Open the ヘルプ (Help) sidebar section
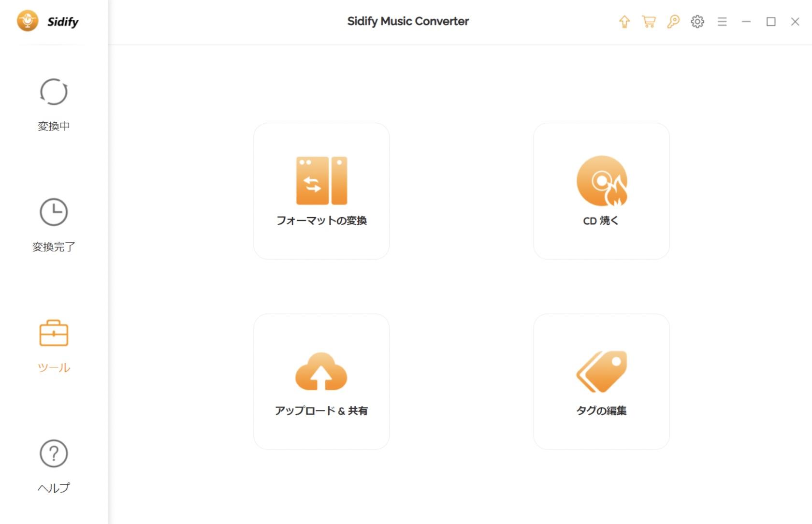Image resolution: width=812 pixels, height=524 pixels. [x=54, y=466]
